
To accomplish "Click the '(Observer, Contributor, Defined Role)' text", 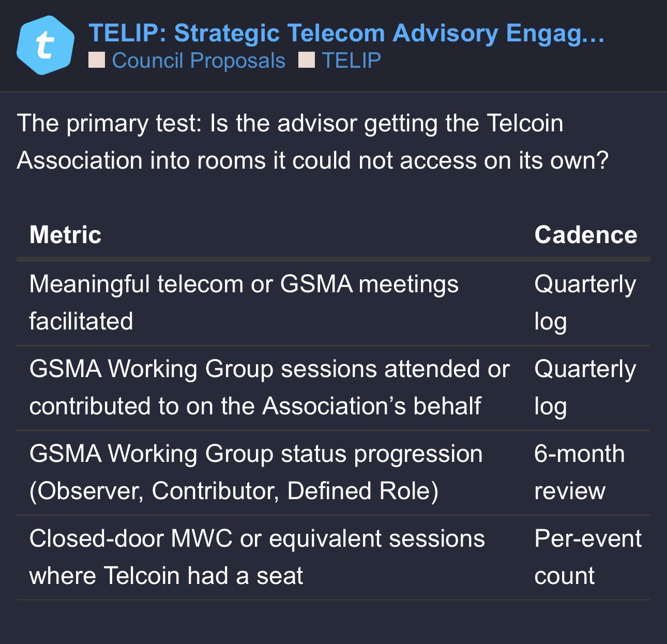I will [234, 491].
